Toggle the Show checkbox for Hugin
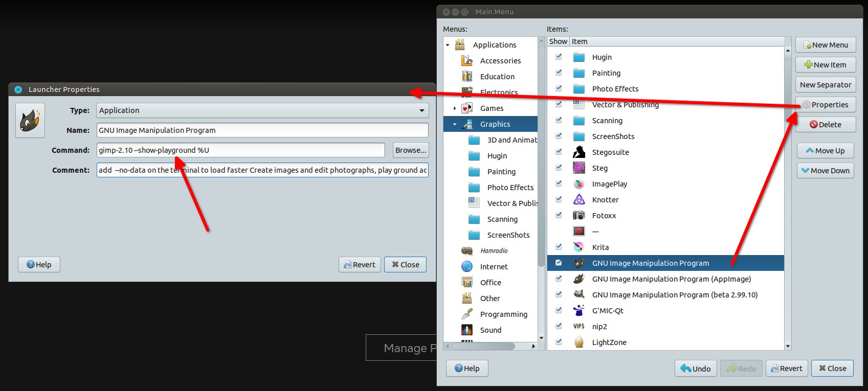 [x=559, y=57]
